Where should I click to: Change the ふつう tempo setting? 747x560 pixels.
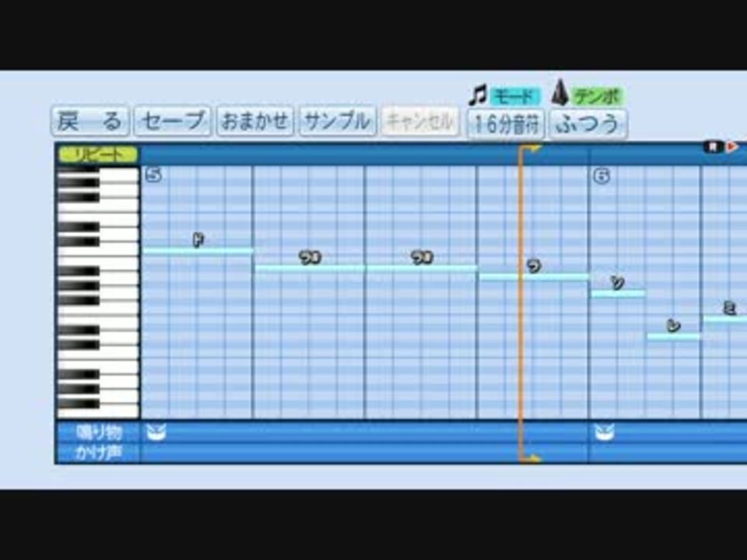tap(588, 124)
